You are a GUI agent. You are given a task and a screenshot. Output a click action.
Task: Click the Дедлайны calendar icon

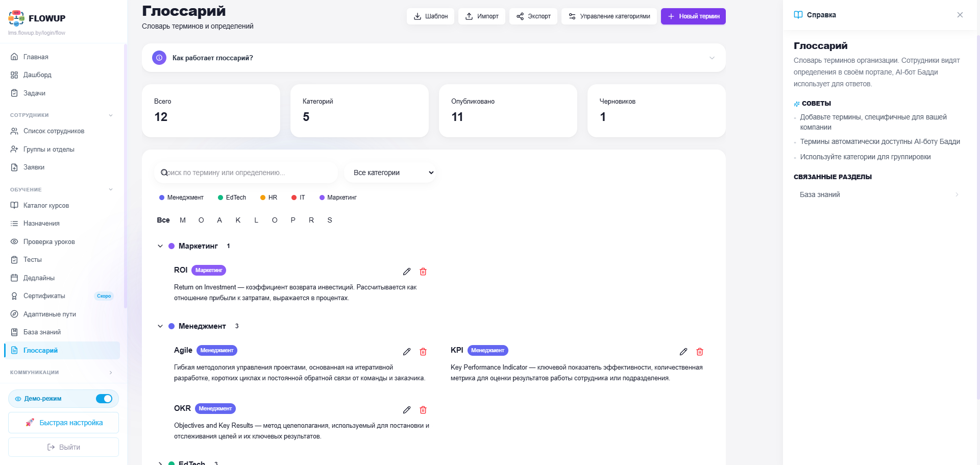pyautogui.click(x=14, y=278)
